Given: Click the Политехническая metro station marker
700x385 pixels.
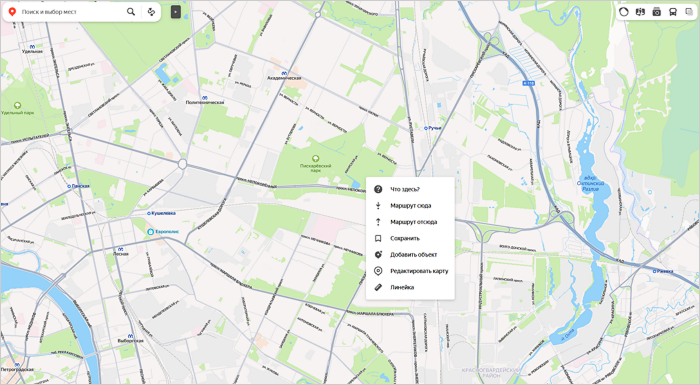Looking at the screenshot, I should coord(204,97).
